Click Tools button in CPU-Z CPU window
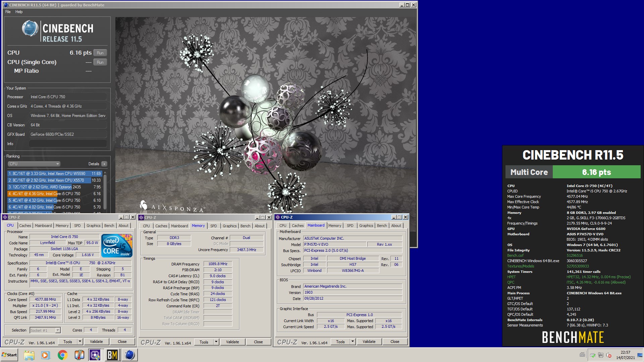 (x=68, y=342)
